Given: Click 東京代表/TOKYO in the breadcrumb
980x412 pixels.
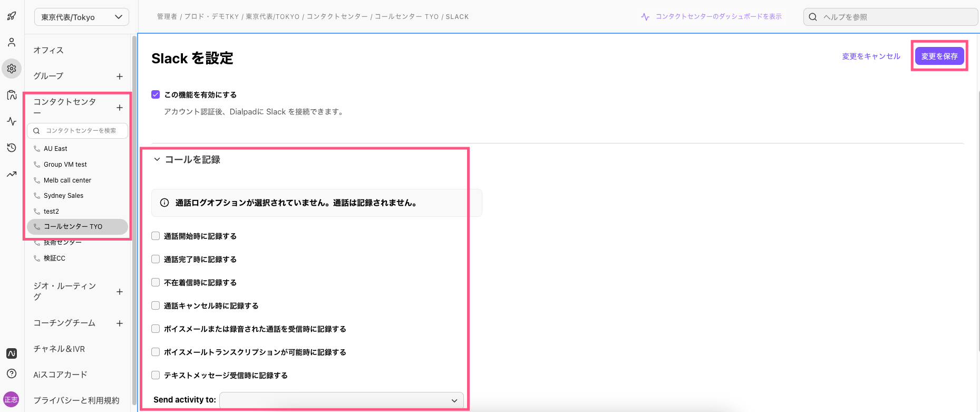Looking at the screenshot, I should tap(273, 17).
